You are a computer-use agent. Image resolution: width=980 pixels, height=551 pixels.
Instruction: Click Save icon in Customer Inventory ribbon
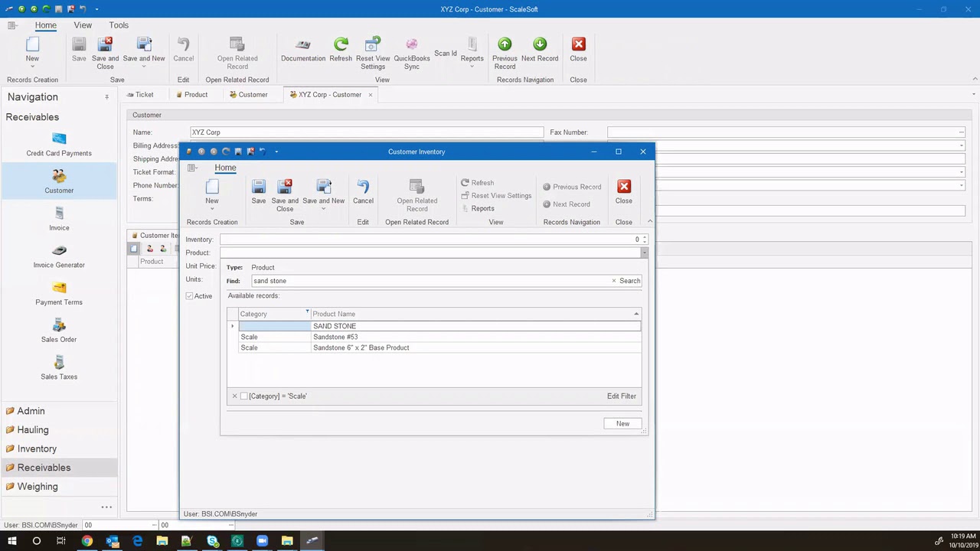[259, 187]
